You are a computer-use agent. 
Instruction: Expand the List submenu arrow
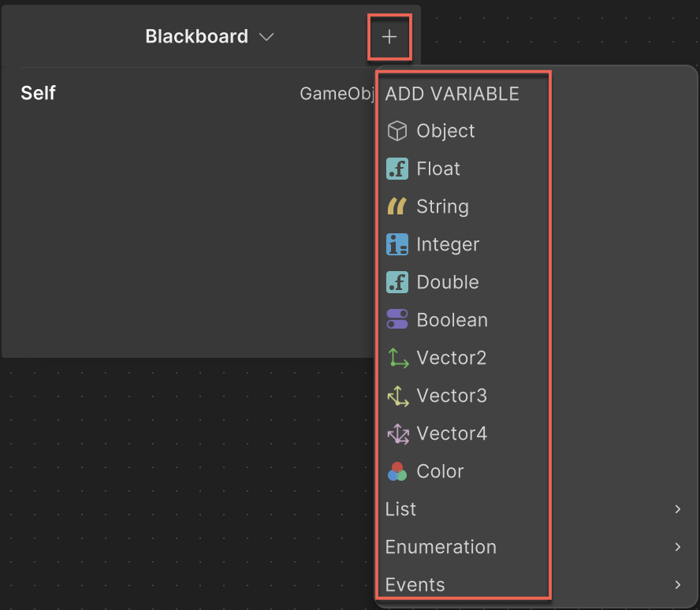pyautogui.click(x=677, y=509)
